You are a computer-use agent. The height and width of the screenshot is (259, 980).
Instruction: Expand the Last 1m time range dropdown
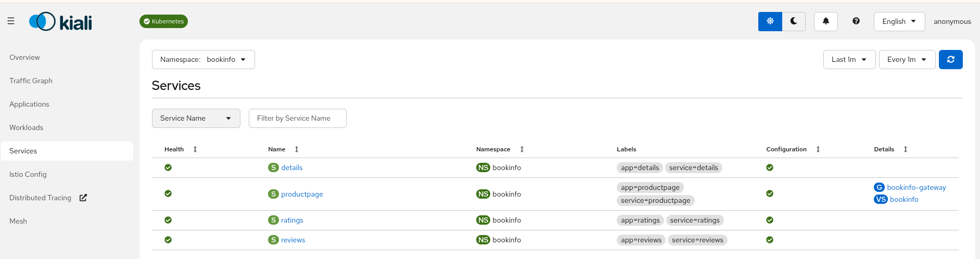click(x=849, y=59)
